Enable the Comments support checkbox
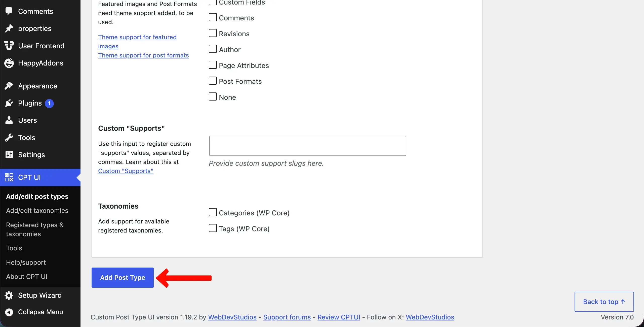 213,17
